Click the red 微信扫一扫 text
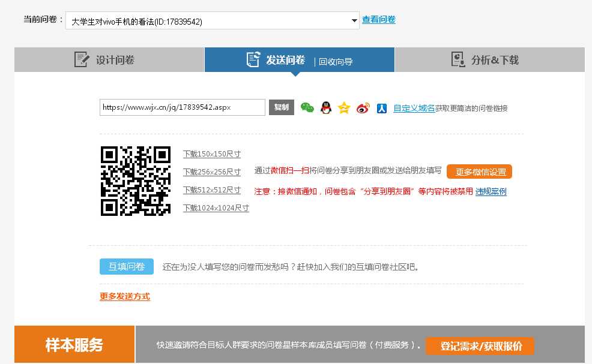The height and width of the screenshot is (364, 592). point(290,170)
